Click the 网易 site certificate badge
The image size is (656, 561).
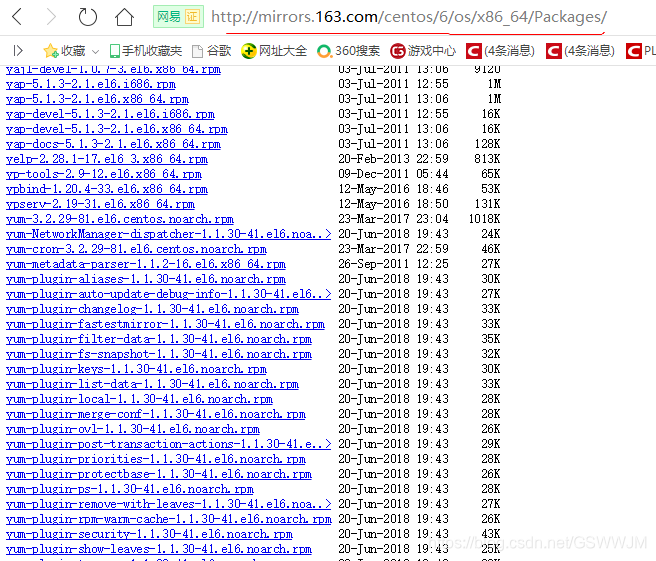pyautogui.click(x=179, y=17)
